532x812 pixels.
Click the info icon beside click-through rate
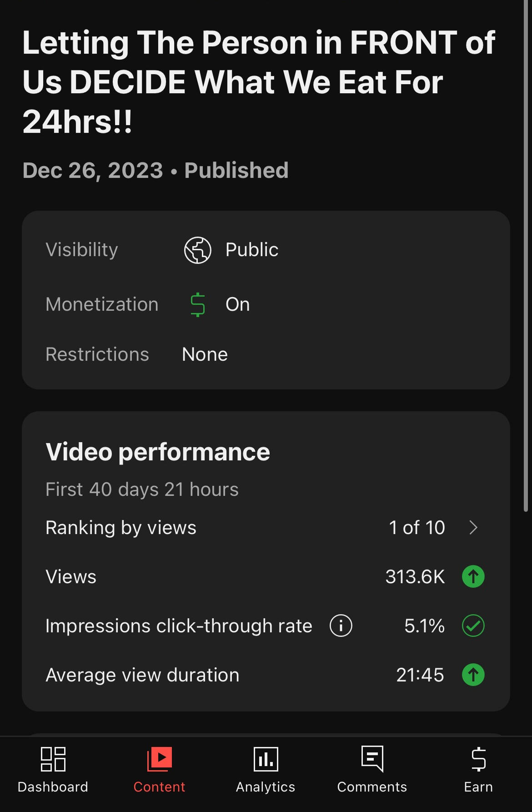[x=341, y=625]
